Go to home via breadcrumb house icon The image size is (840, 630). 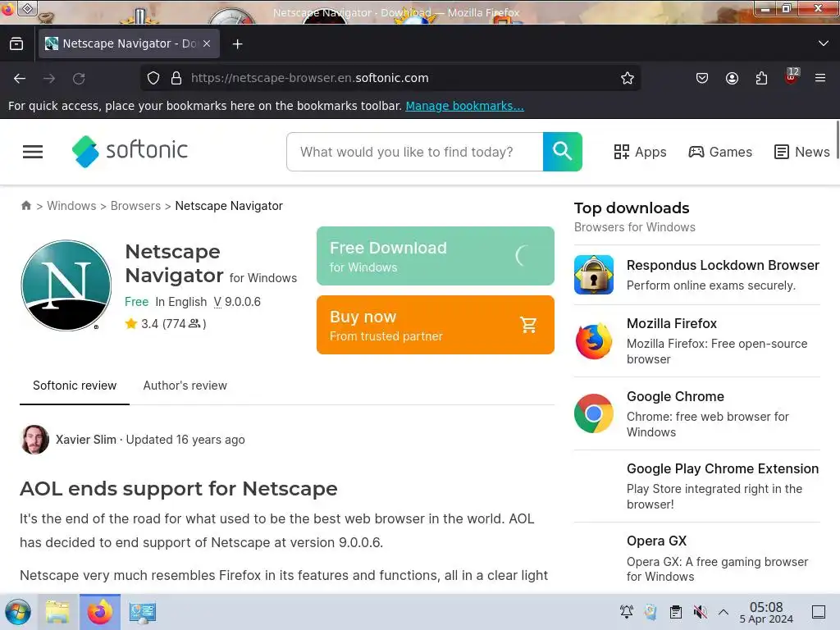(25, 206)
